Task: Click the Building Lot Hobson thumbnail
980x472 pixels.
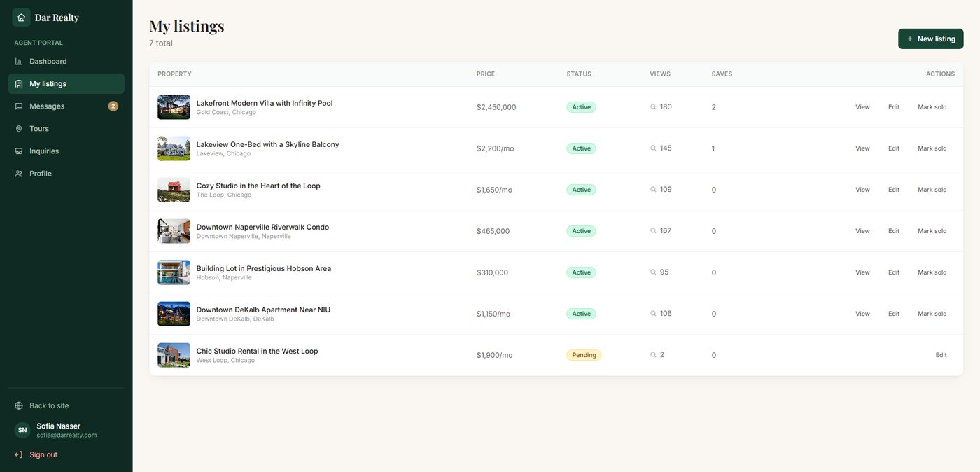Action: pos(174,272)
